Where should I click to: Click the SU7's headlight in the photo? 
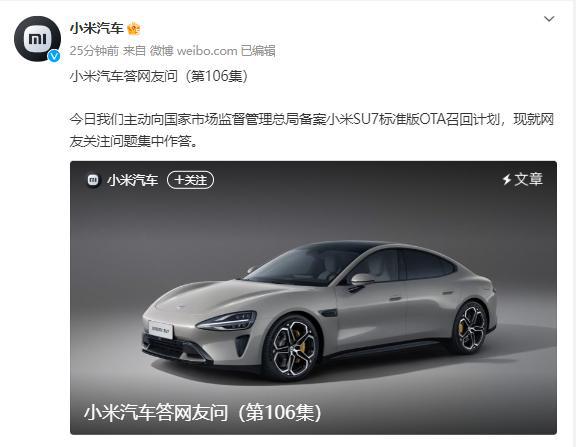pyautogui.click(x=227, y=321)
